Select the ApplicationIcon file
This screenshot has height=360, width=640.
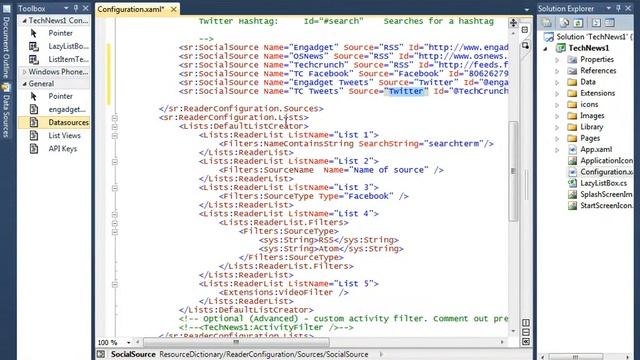(x=600, y=161)
